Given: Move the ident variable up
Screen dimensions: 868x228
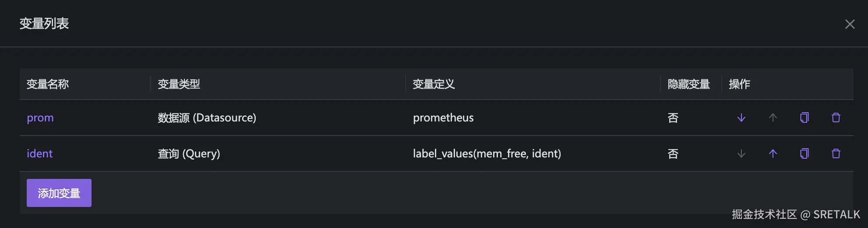Looking at the screenshot, I should tap(773, 153).
